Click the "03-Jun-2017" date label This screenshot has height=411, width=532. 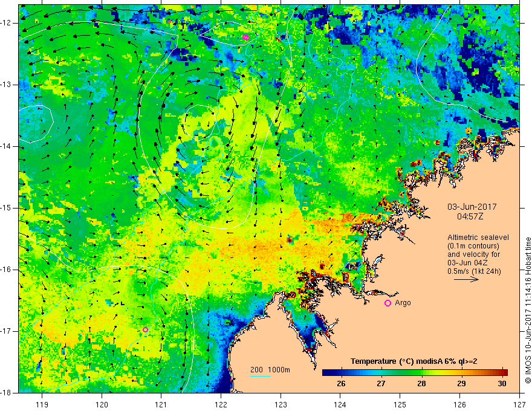point(472,207)
